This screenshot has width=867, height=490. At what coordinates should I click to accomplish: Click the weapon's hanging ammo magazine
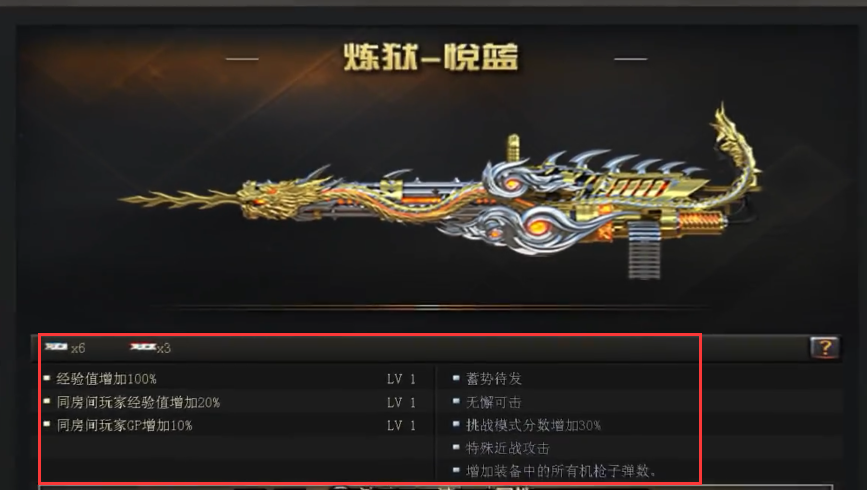point(644,251)
